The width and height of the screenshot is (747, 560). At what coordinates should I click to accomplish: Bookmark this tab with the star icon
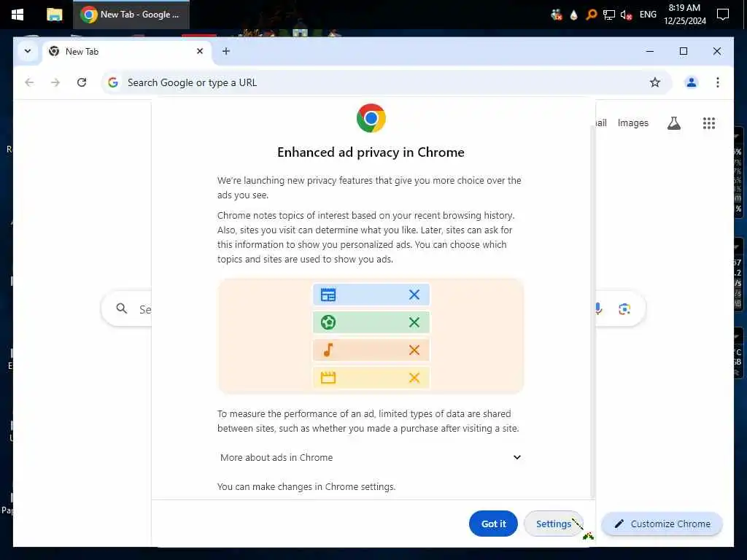[x=655, y=82]
